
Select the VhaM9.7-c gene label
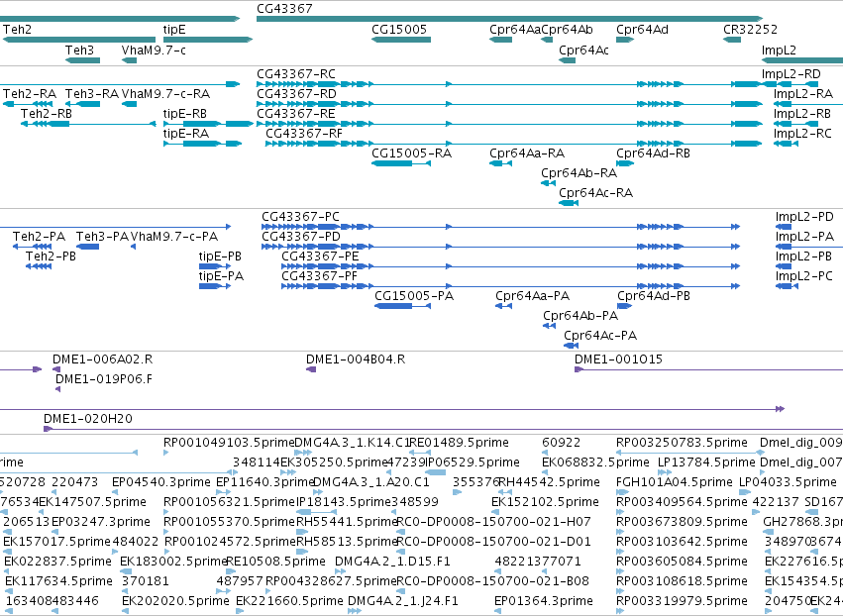154,50
